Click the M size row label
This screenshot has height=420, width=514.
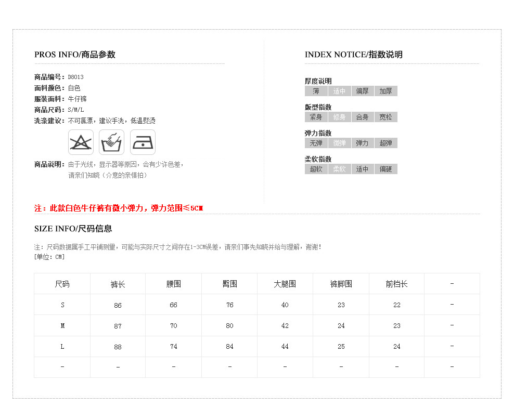[62, 325]
